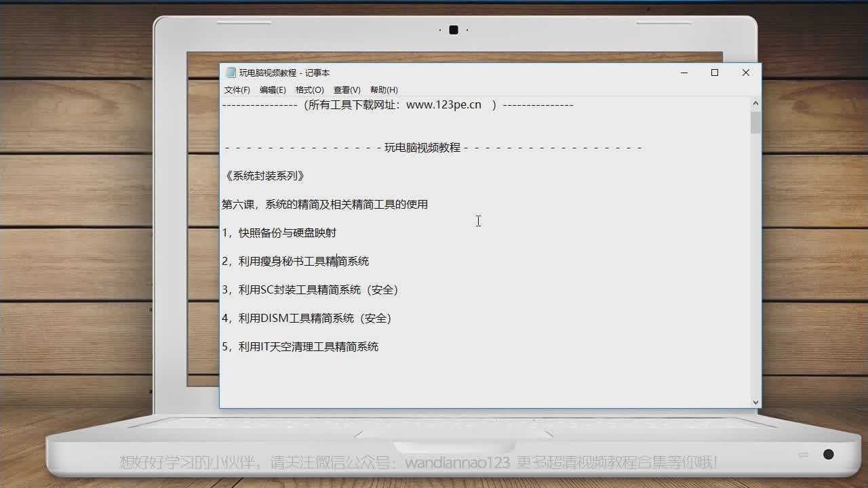The height and width of the screenshot is (488, 868).
Task: Click line 2，利用瘦身秘书工具精简系统
Action: click(x=296, y=261)
